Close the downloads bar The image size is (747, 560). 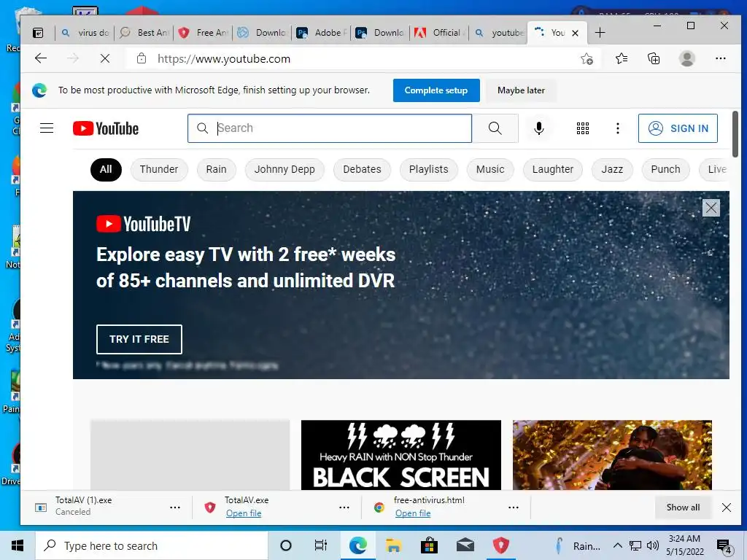click(726, 507)
